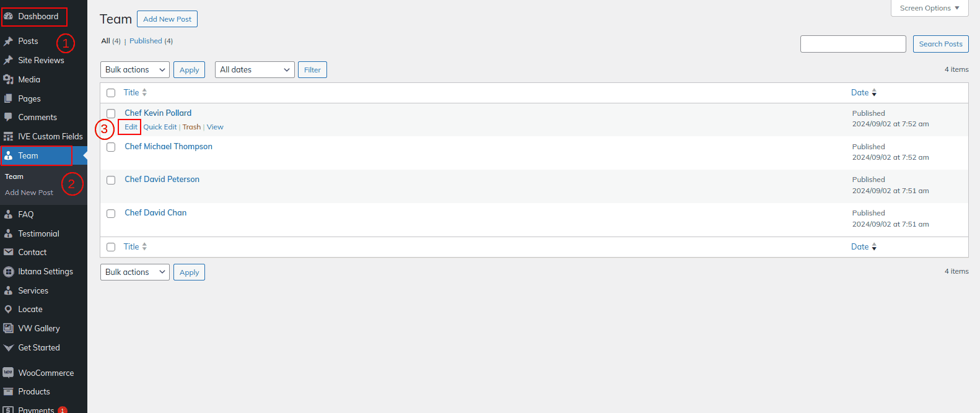Image resolution: width=980 pixels, height=413 pixels.
Task: Expand the Screen Options panel
Action: click(929, 8)
